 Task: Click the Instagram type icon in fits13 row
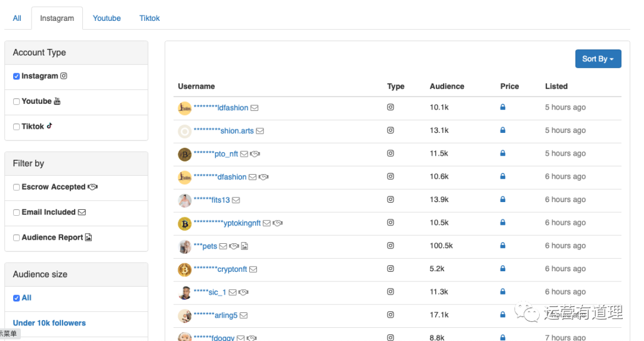[391, 200]
